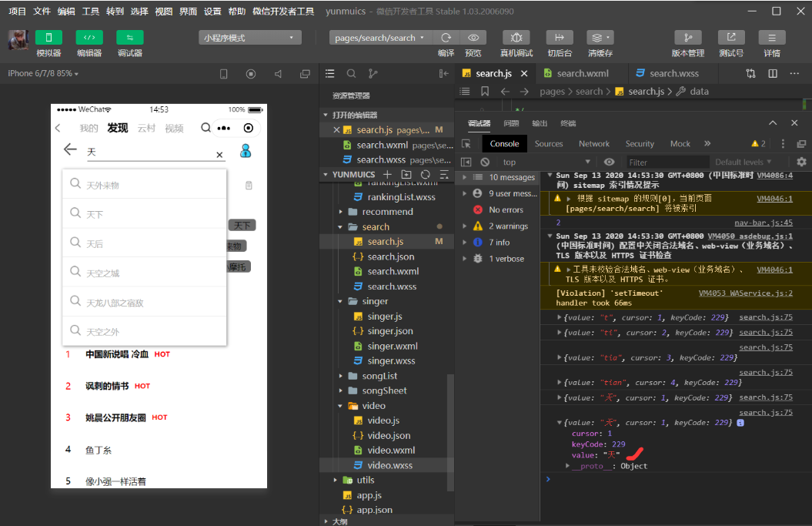Click the test account icon
The image size is (812, 526).
pos(731,38)
